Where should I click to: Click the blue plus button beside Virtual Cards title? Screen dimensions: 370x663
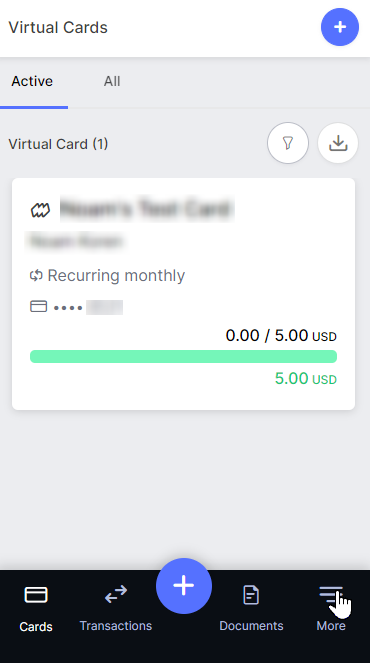pos(340,27)
